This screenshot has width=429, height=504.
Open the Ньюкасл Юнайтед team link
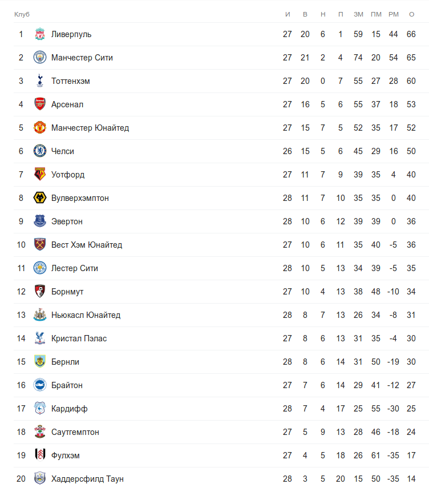(86, 315)
